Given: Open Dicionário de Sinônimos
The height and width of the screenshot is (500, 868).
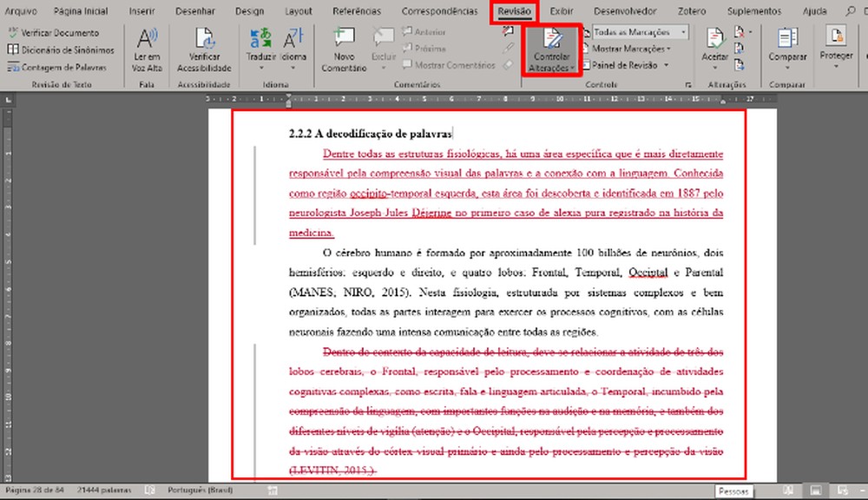Looking at the screenshot, I should click(61, 49).
